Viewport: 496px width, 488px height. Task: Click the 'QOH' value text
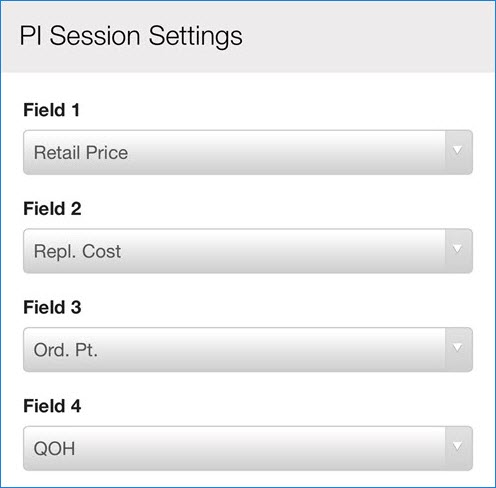click(54, 449)
